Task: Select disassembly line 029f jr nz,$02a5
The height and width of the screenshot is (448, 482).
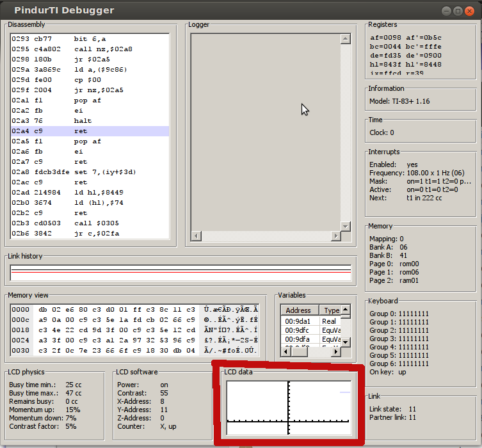Action: pos(90,90)
